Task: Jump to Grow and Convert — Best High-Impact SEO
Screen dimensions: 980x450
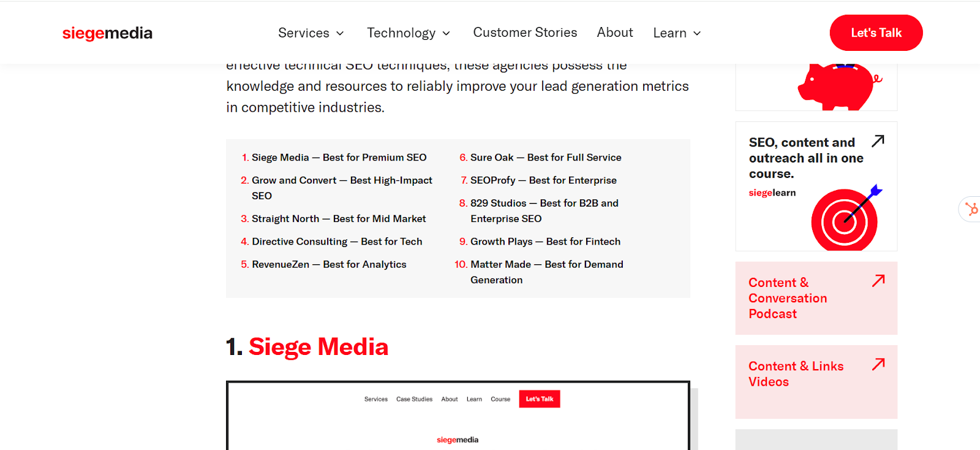Action: (x=342, y=188)
